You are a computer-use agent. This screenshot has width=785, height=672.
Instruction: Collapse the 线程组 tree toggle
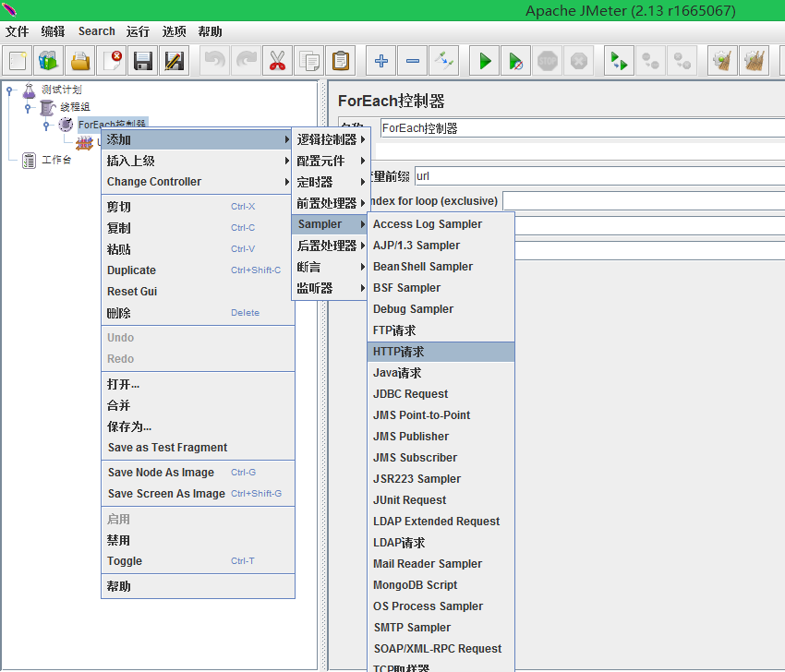click(x=28, y=108)
